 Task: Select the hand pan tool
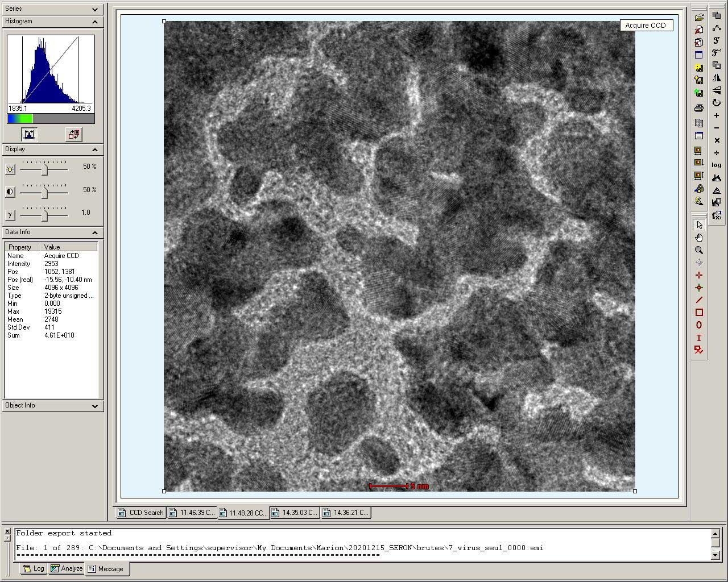(699, 238)
